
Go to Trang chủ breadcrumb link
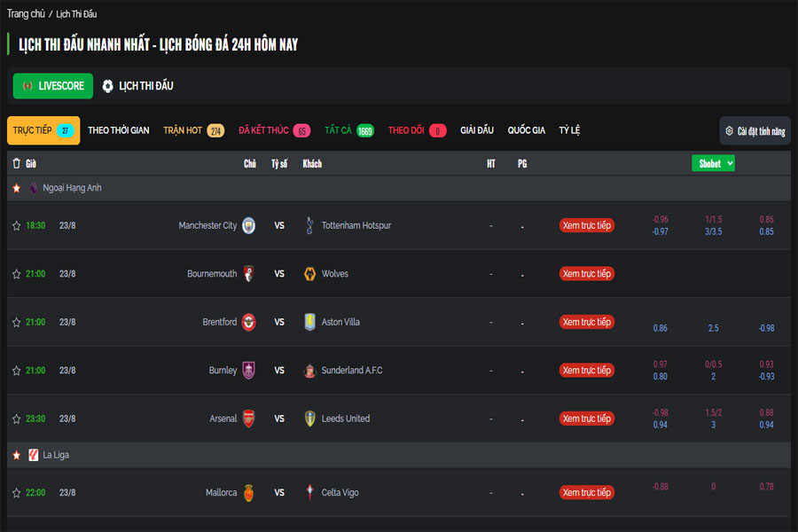click(26, 14)
